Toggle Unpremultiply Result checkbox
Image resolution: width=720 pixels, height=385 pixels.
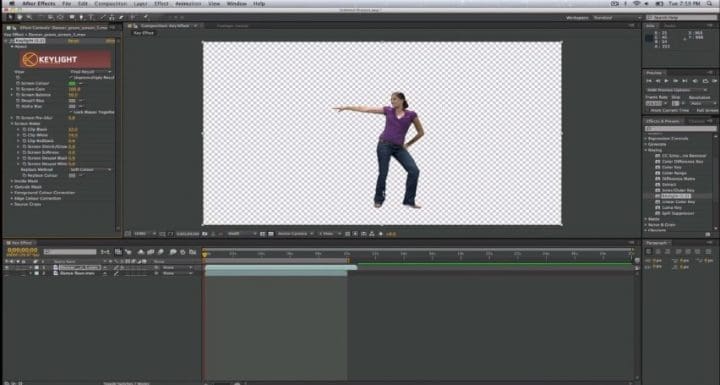pyautogui.click(x=71, y=78)
